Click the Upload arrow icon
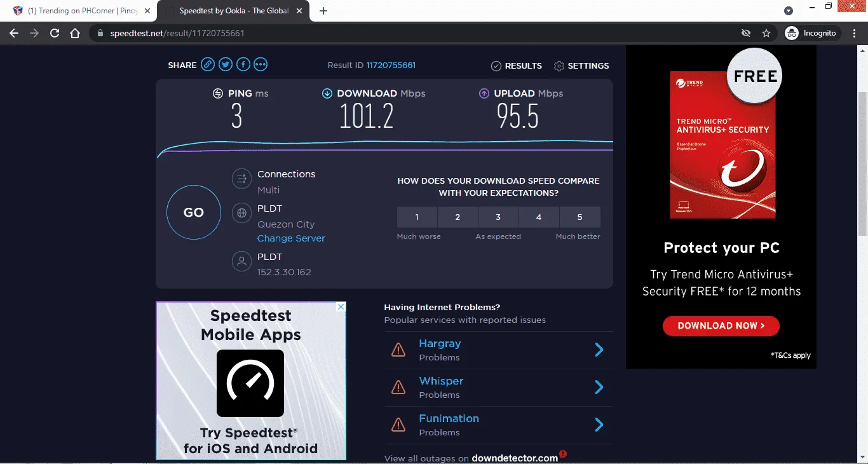The image size is (868, 464). (484, 93)
